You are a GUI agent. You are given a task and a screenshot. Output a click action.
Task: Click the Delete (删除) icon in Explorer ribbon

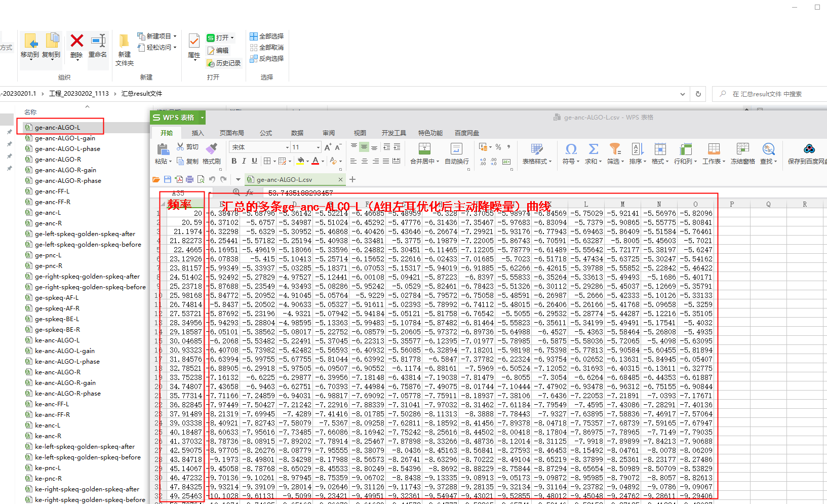click(x=77, y=41)
